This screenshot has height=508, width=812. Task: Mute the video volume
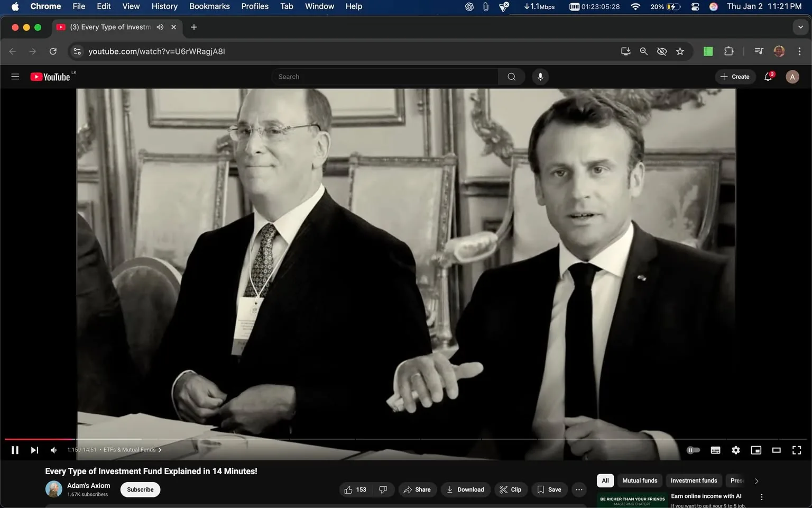[53, 450]
